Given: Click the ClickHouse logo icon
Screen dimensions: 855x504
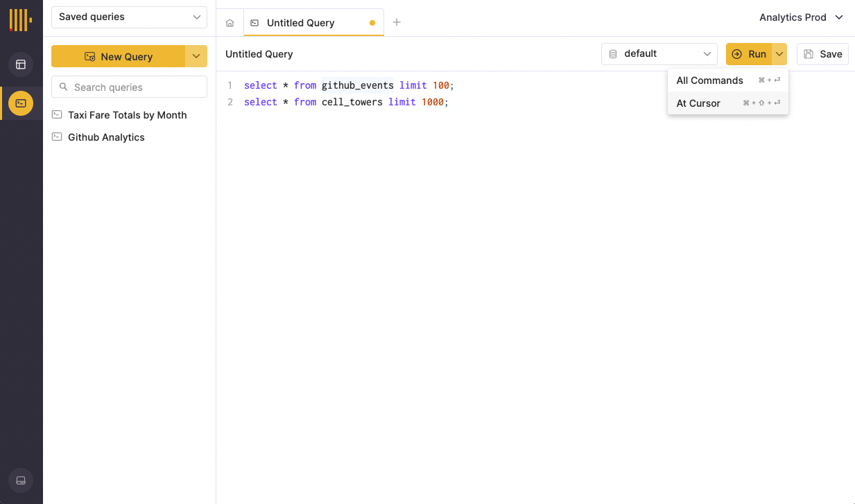Looking at the screenshot, I should (20, 19).
